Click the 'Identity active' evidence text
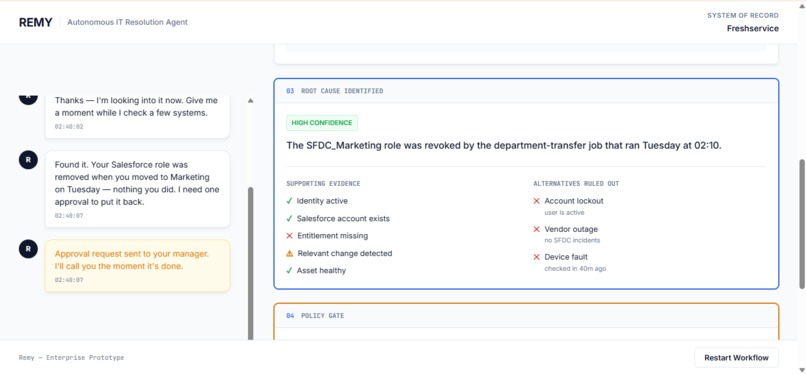 (x=322, y=201)
